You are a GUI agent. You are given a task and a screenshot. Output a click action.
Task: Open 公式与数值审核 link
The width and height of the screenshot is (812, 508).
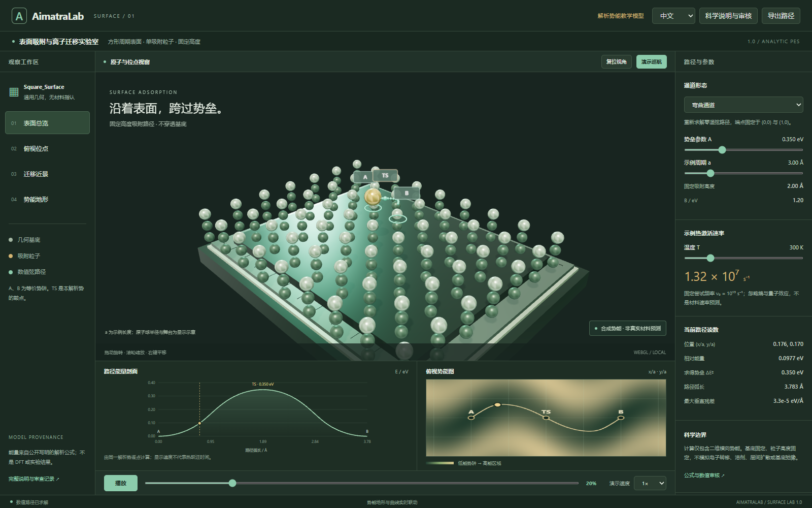pyautogui.click(x=704, y=475)
